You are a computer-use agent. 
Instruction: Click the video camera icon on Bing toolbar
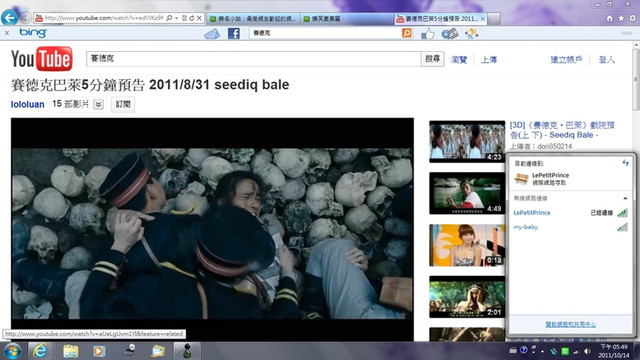(x=450, y=33)
